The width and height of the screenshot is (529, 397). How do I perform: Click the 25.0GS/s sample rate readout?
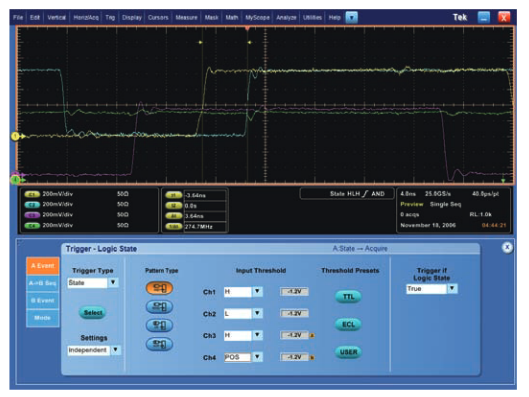pyautogui.click(x=438, y=194)
